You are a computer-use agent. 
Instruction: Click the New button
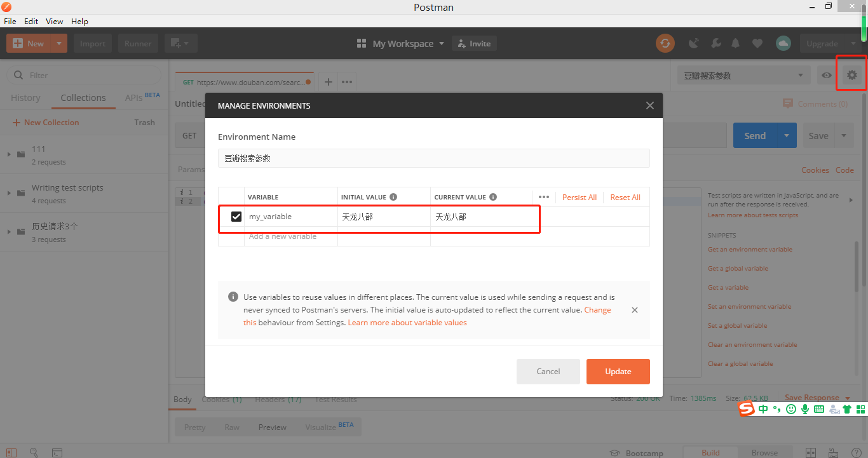(x=28, y=43)
